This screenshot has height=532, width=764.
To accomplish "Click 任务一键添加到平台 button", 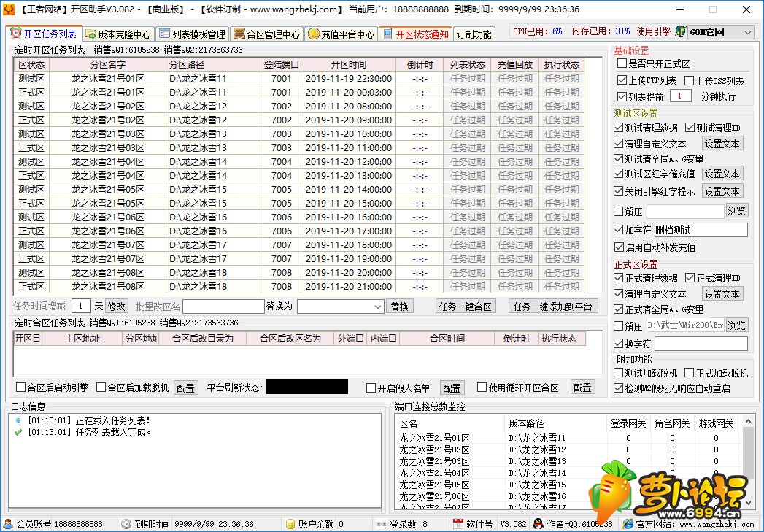I will point(552,307).
